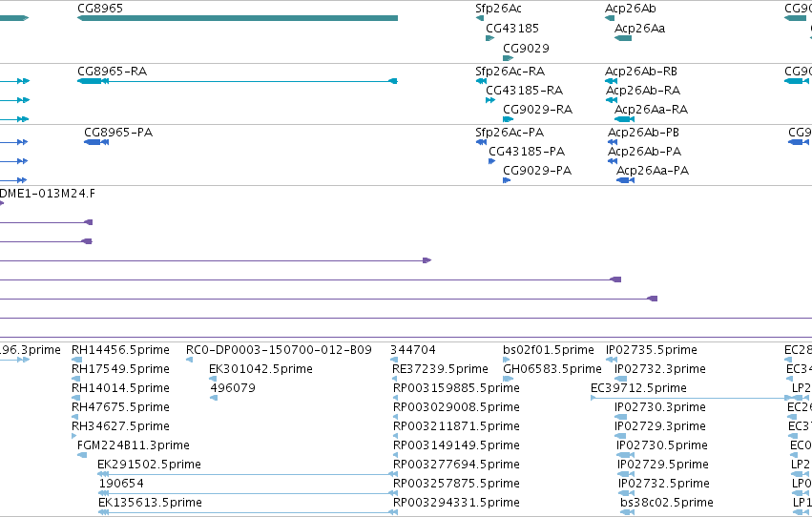Select the CG8965 gene bar
Screen dimensions: 812x517
238,18
